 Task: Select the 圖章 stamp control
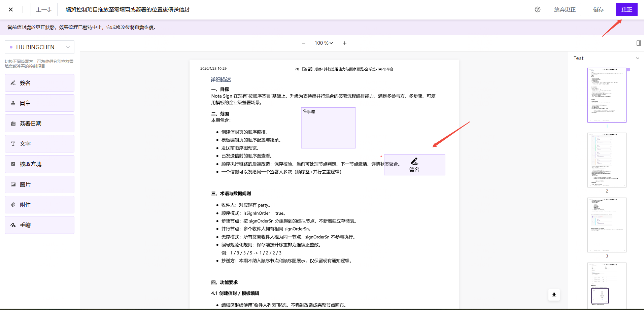[x=39, y=103]
